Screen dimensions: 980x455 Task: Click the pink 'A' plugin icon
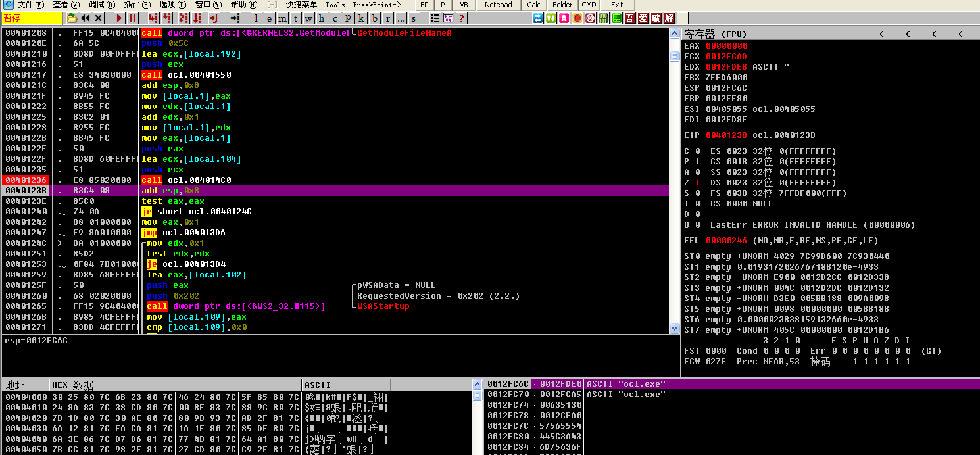click(x=564, y=18)
